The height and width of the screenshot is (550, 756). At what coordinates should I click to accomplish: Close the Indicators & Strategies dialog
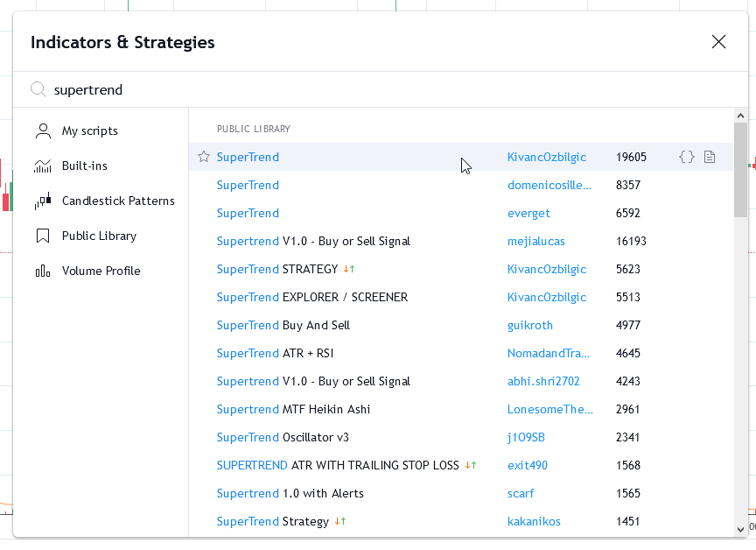click(x=718, y=42)
